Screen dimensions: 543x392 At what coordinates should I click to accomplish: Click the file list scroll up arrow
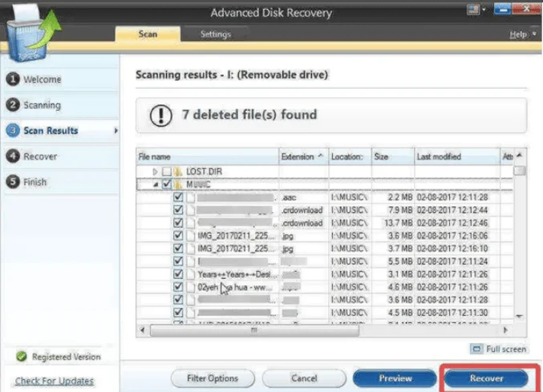(x=519, y=156)
